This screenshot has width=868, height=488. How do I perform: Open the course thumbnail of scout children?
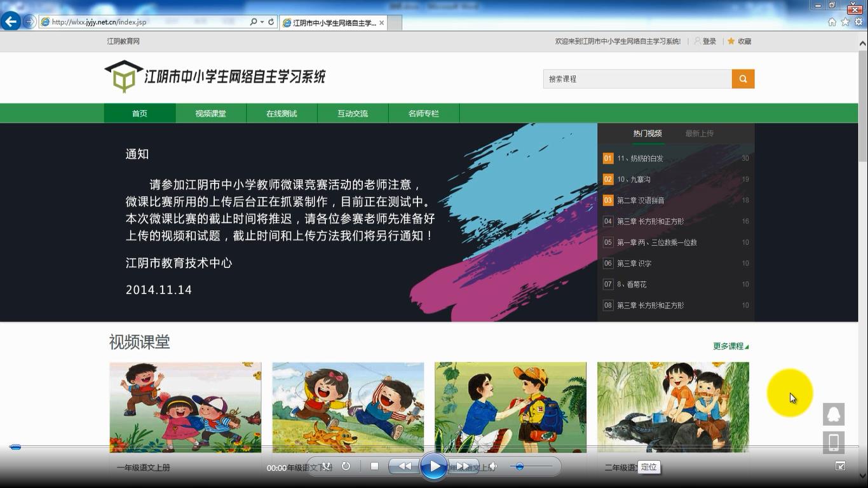coord(511,407)
